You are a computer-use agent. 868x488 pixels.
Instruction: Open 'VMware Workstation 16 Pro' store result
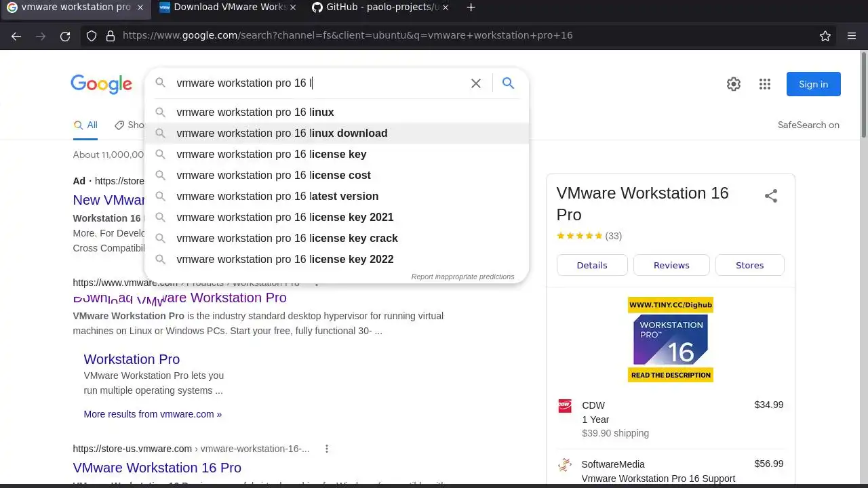tap(157, 468)
